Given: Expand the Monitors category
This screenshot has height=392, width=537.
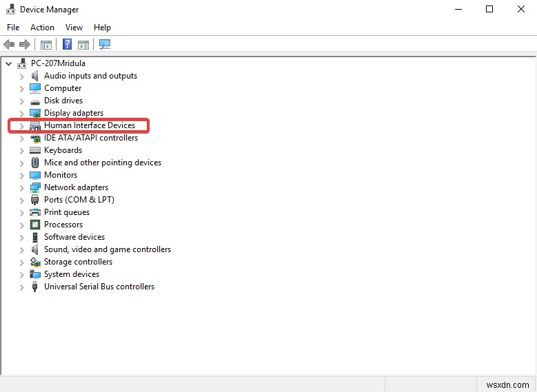Looking at the screenshot, I should pyautogui.click(x=21, y=176).
